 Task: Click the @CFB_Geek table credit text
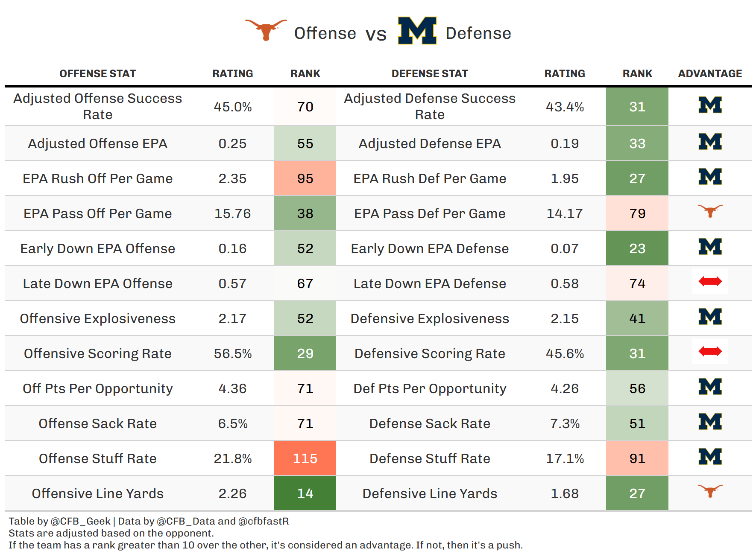(x=80, y=521)
